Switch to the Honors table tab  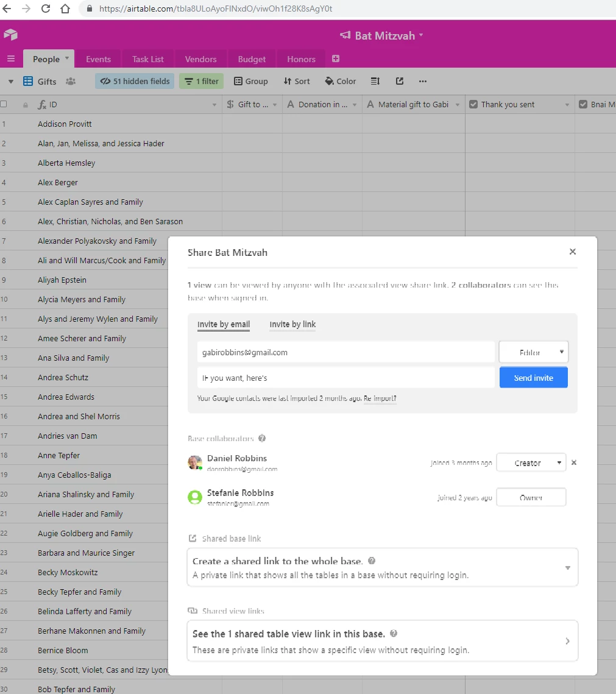click(301, 59)
